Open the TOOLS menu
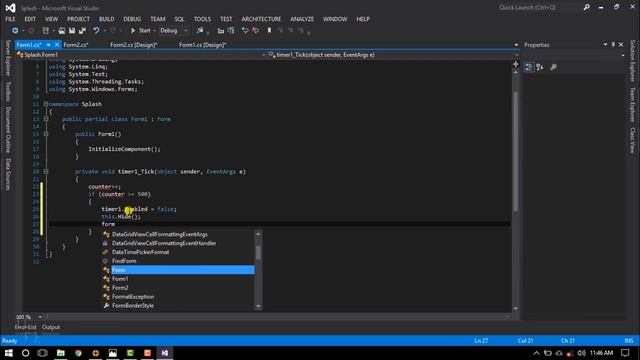The image size is (640, 360). tap(202, 19)
